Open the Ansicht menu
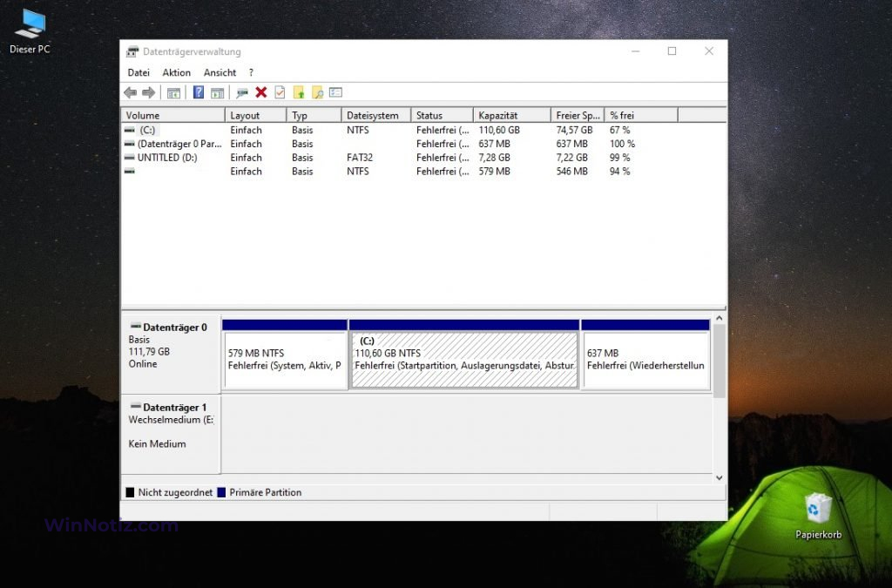Screen dimensions: 892x588 pos(220,72)
